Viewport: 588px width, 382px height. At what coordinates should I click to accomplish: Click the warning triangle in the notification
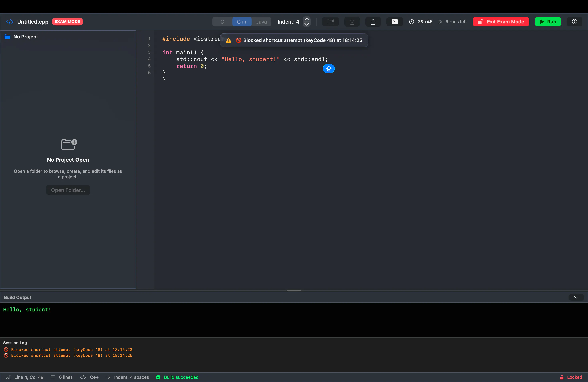click(229, 41)
